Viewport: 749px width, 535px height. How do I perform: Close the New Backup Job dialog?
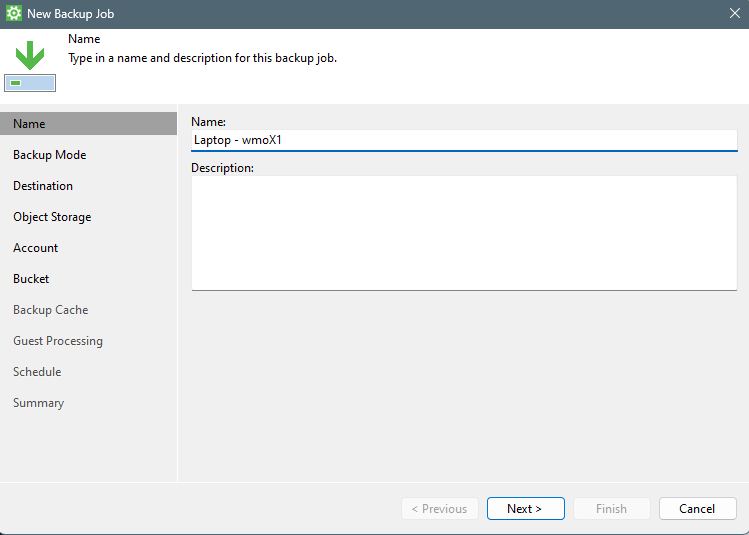(734, 14)
